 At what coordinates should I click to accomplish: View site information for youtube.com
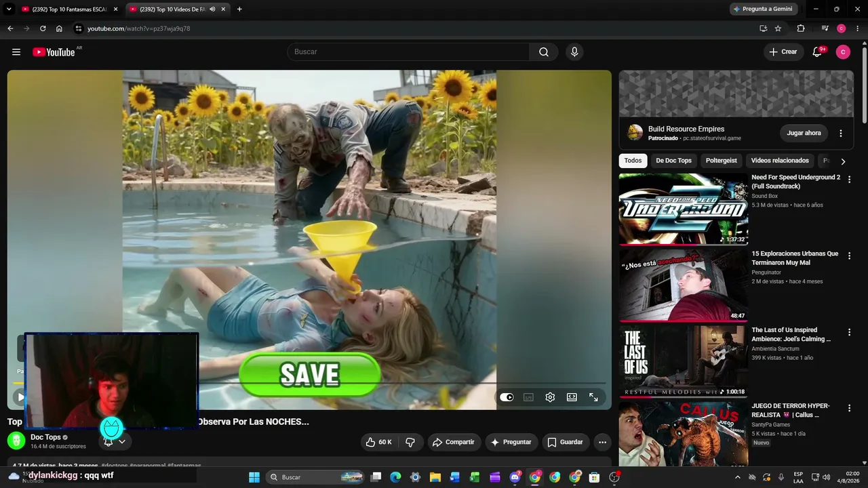(79, 28)
